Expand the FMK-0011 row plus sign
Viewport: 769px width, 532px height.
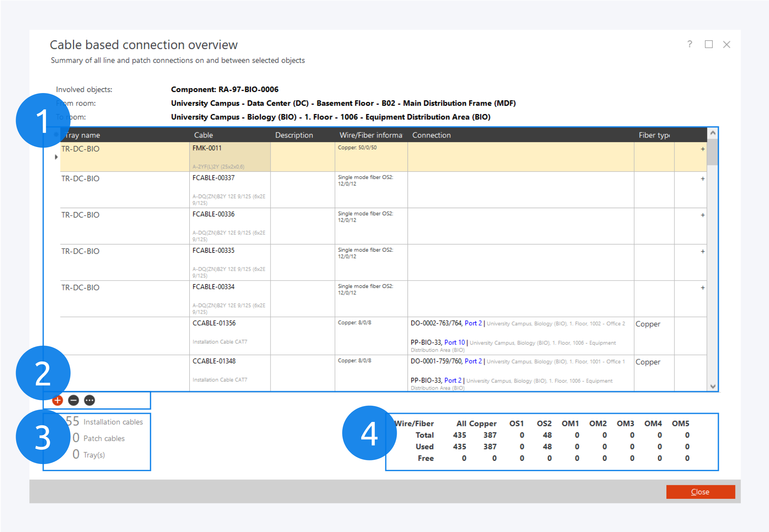pos(703,149)
